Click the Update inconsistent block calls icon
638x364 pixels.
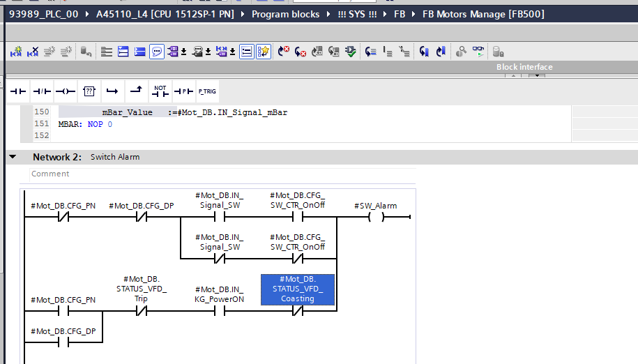tap(317, 52)
